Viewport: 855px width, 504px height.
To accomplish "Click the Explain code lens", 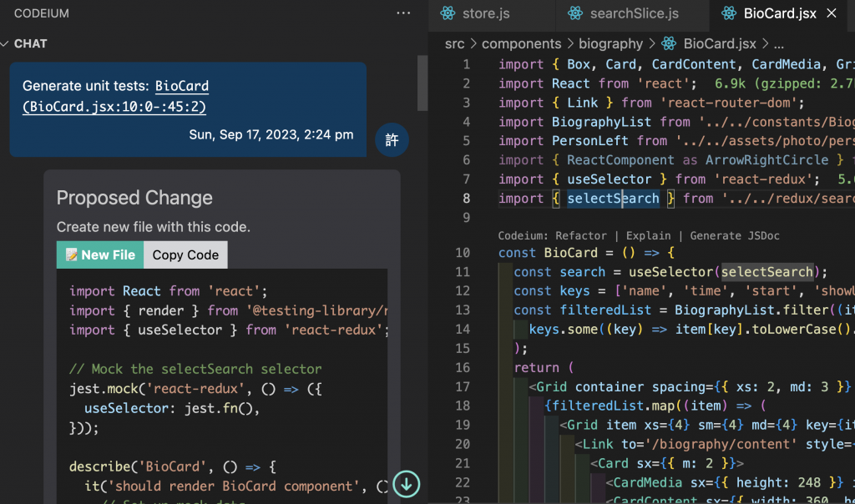I will 648,236.
